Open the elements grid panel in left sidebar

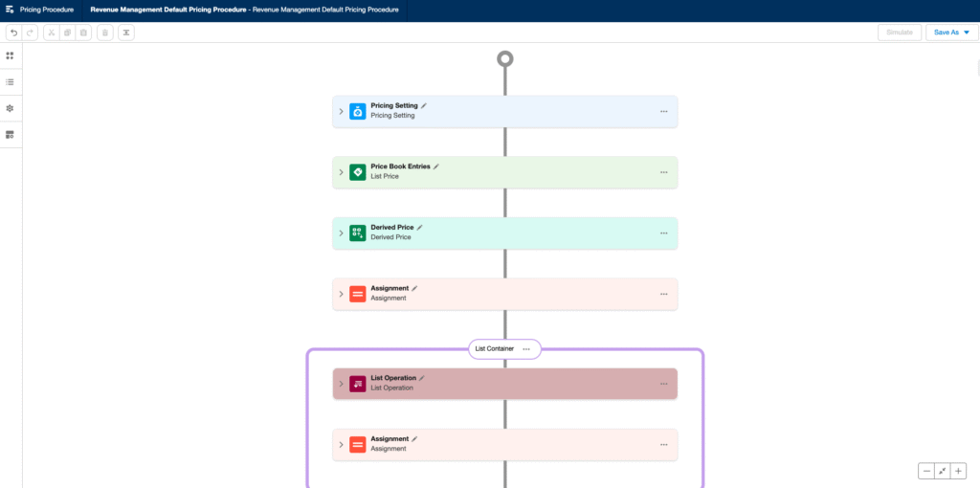[x=10, y=55]
